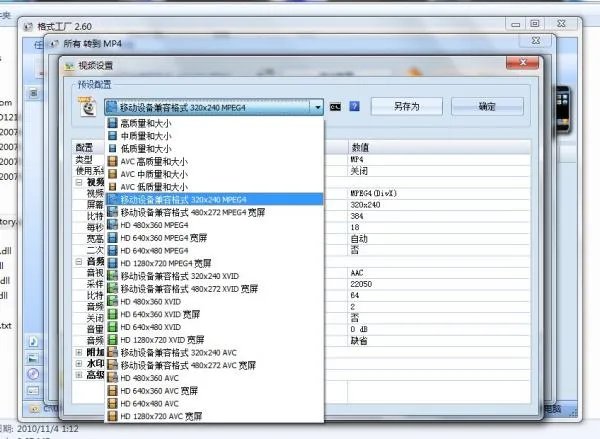The image size is (600, 439).
Task: Click the 0 dB volume value
Action: coord(439,329)
